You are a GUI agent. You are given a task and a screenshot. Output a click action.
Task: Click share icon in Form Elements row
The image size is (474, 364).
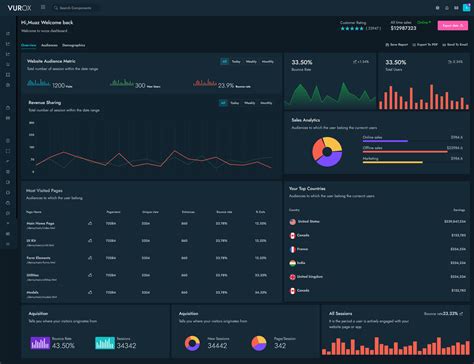[90, 258]
